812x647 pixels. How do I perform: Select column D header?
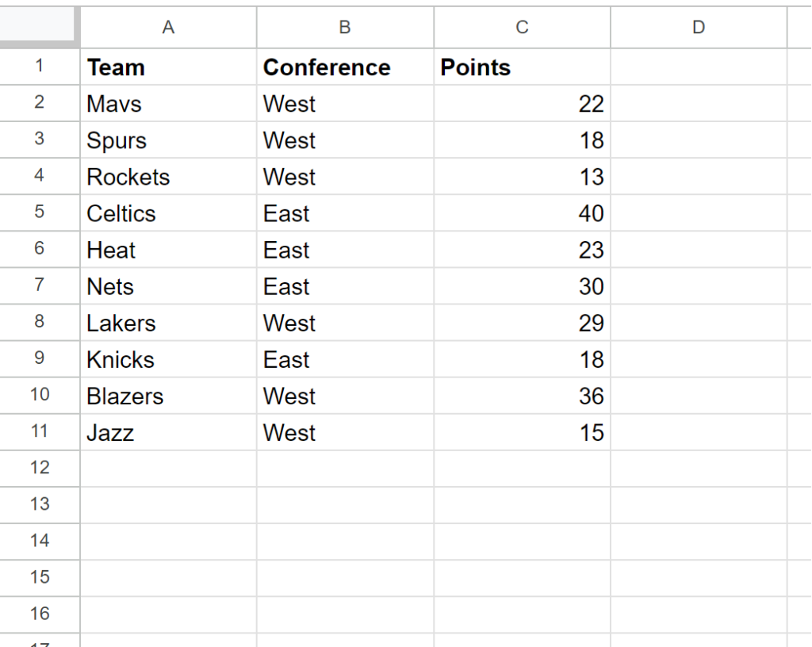tap(699, 28)
